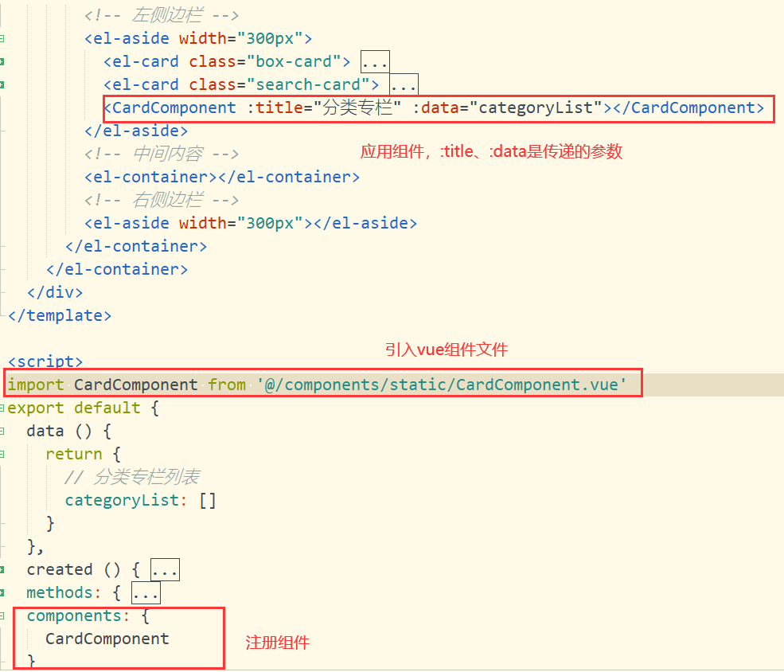Click CardComponent inside the components object
Image resolution: width=784 pixels, height=672 pixels.
[x=107, y=639]
